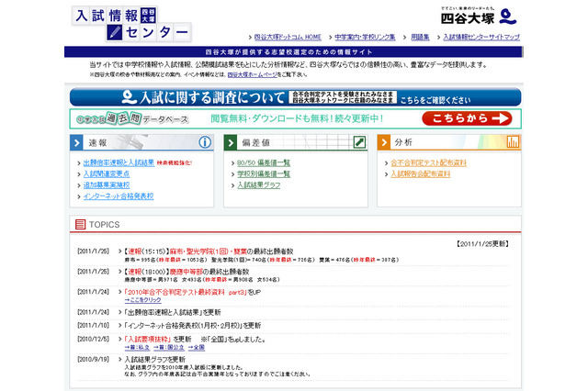The height and width of the screenshot is (391, 588).
Task: Open 学校別偏差値一覧 link
Action: click(x=264, y=174)
